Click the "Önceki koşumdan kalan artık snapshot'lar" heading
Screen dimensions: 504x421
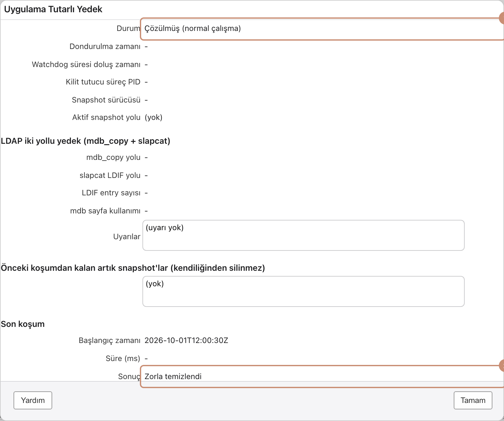[x=133, y=268]
